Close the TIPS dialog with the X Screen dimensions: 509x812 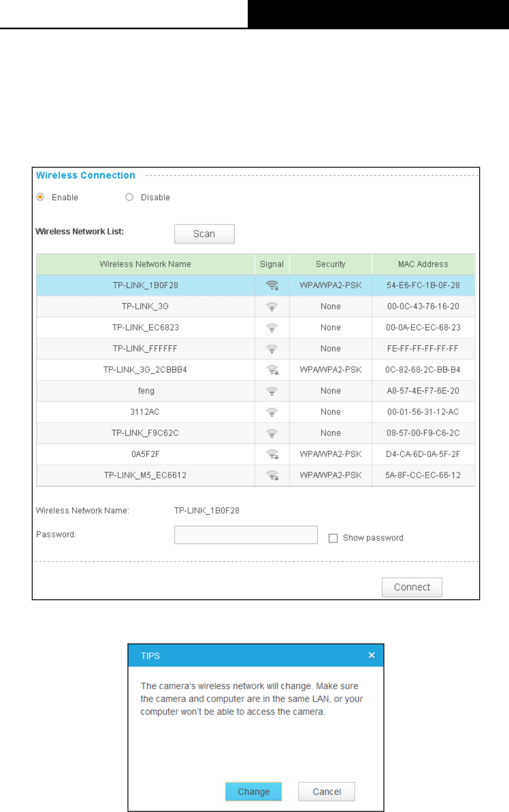(x=372, y=655)
